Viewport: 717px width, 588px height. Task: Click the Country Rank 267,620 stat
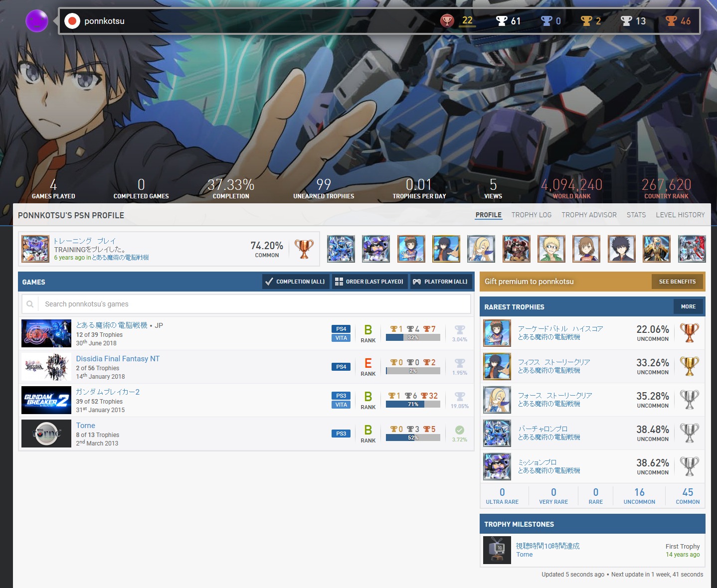[666, 188]
